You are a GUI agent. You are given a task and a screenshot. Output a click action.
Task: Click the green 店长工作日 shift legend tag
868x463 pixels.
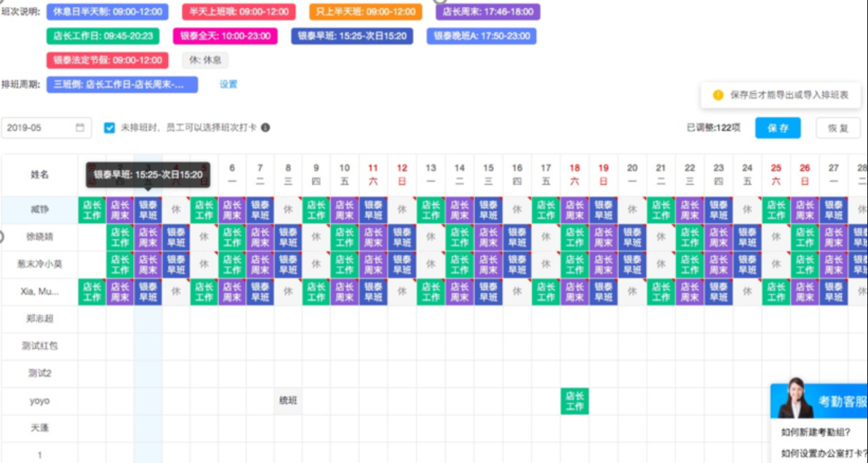102,36
